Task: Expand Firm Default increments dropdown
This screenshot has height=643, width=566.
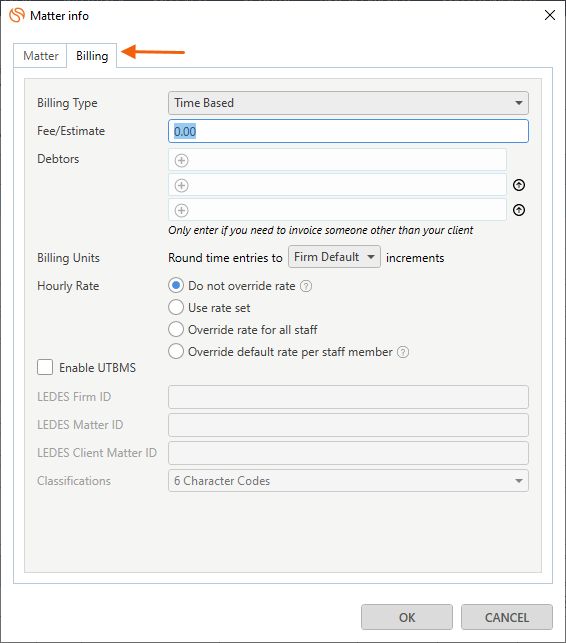Action: [x=334, y=257]
